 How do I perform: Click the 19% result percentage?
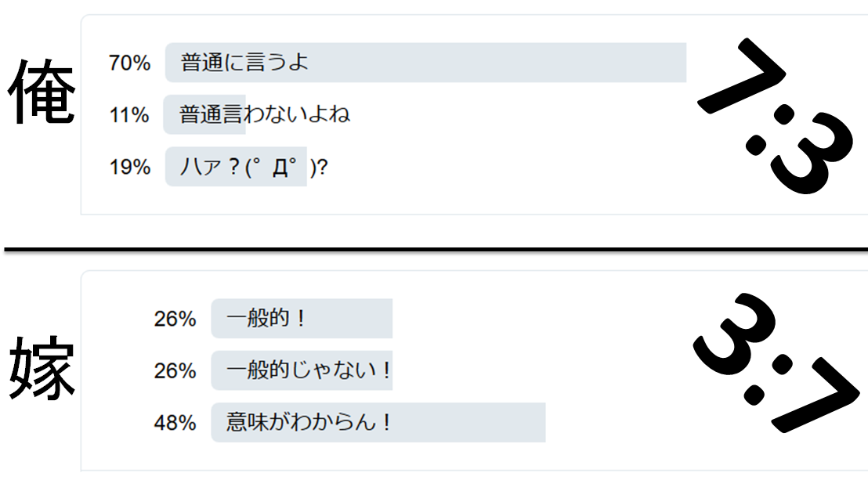tap(129, 167)
